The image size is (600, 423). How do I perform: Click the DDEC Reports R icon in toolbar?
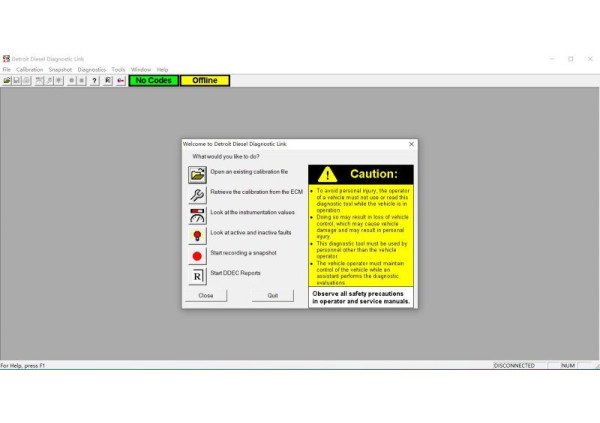click(x=107, y=80)
